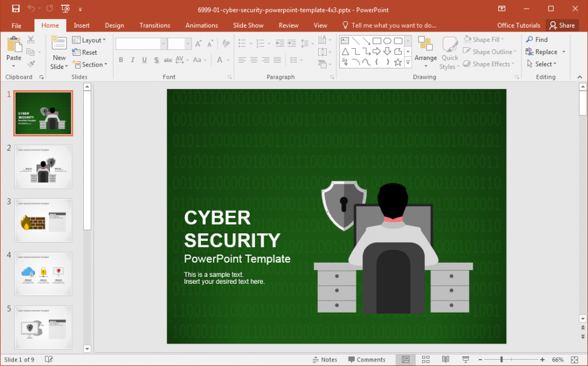The height and width of the screenshot is (366, 588).
Task: Open the Arrange tool
Action: pyautogui.click(x=425, y=52)
